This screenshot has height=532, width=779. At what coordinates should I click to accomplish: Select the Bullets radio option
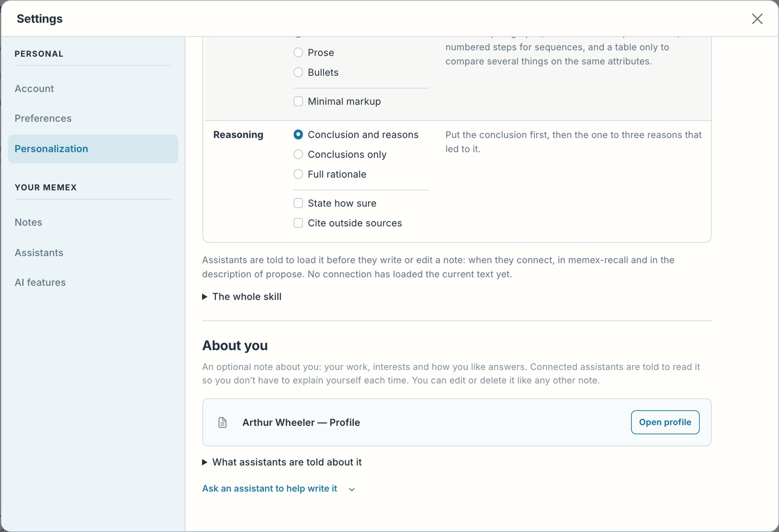pos(298,73)
